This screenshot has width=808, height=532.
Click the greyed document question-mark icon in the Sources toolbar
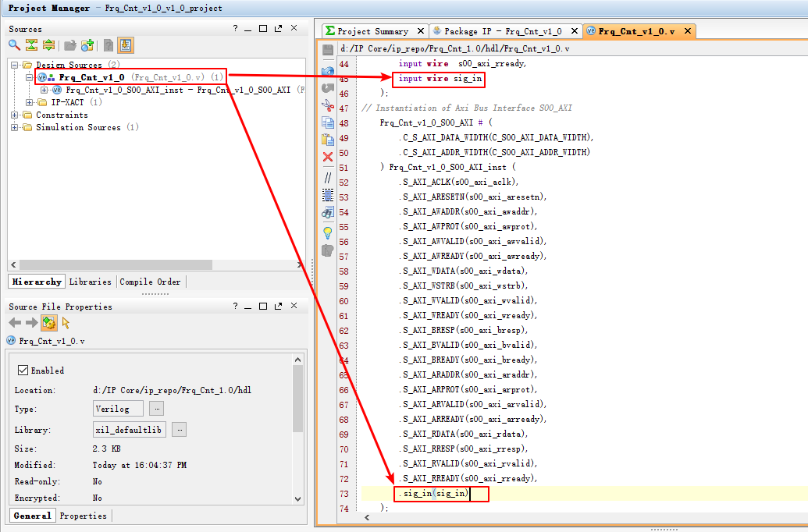click(x=109, y=45)
